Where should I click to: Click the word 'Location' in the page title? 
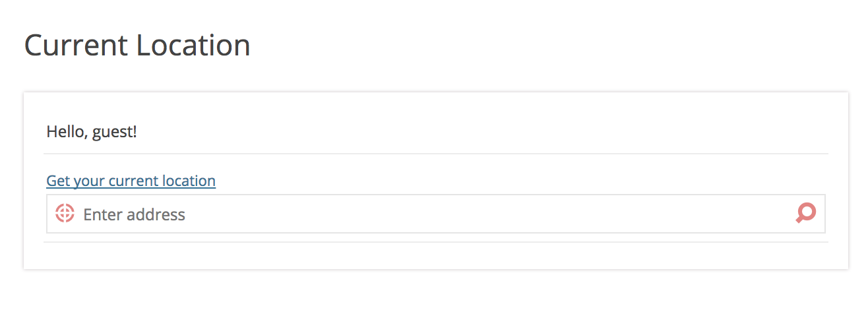[x=193, y=46]
